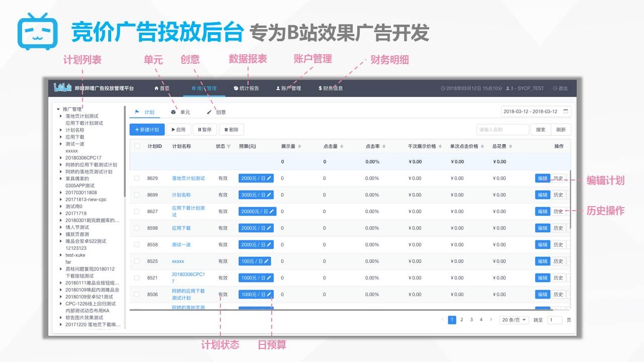This screenshot has height=362, width=644.
Task: Open the 计划名称 plan link for ID 8699
Action: (x=181, y=195)
